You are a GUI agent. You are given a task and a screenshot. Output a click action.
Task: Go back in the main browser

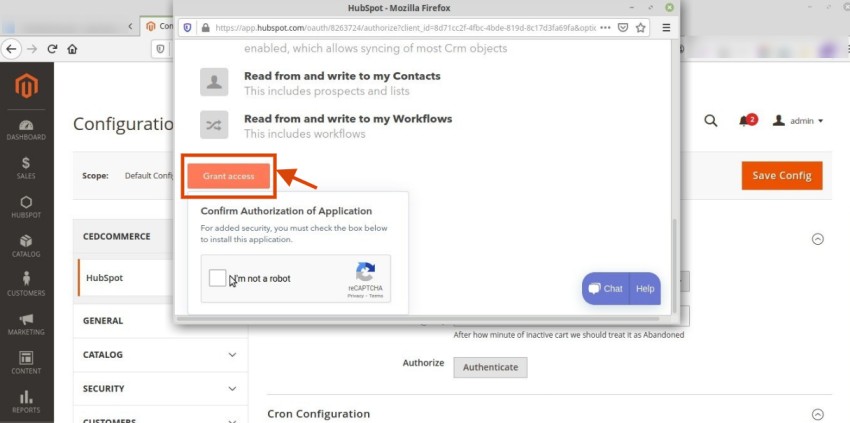(11, 49)
